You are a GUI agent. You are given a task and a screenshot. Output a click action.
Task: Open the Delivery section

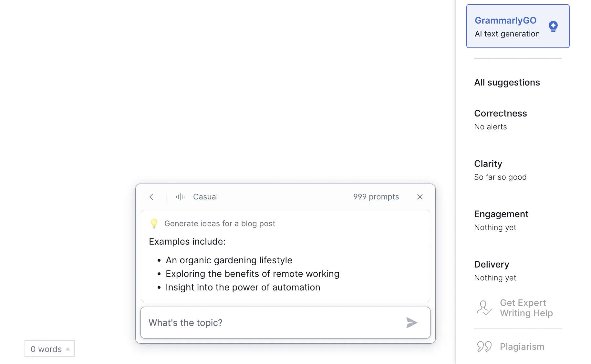(x=492, y=264)
